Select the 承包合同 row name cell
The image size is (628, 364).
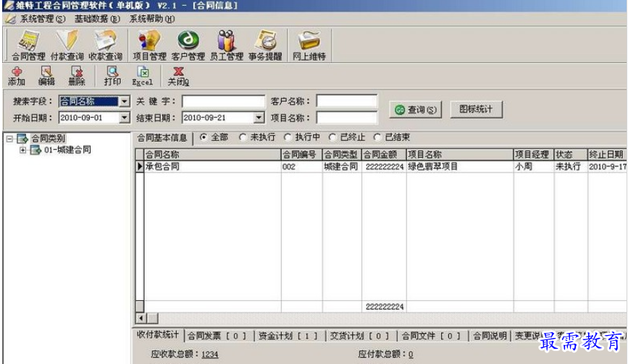(x=213, y=166)
